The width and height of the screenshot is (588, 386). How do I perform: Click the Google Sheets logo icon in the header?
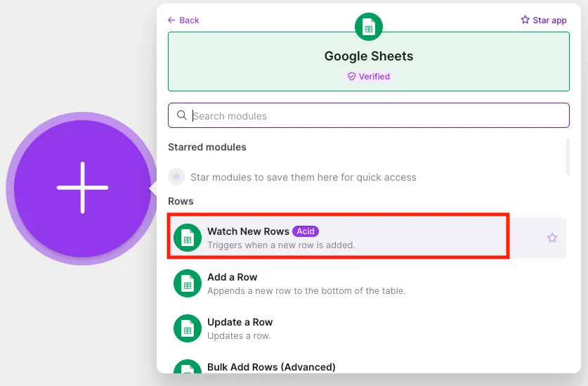coord(369,27)
